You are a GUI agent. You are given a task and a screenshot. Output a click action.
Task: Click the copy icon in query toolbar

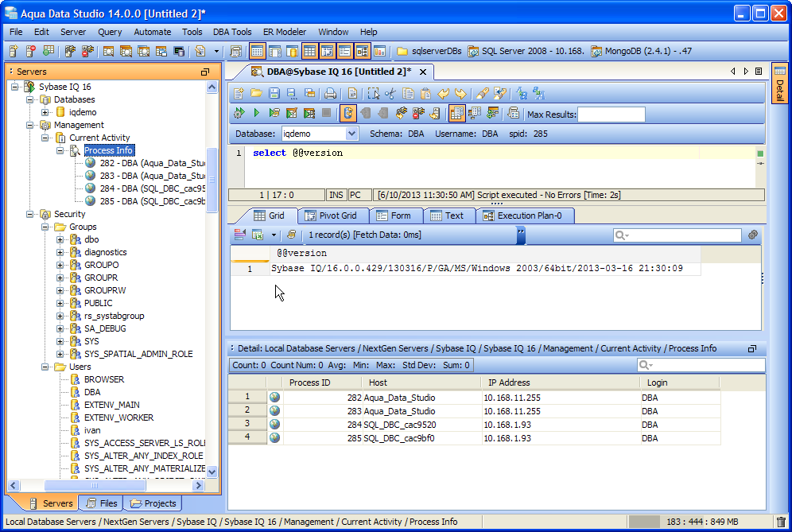[408, 94]
